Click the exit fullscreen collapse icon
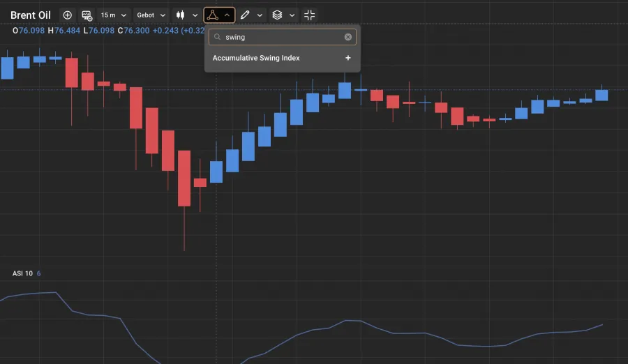This screenshot has width=628, height=364. click(310, 15)
